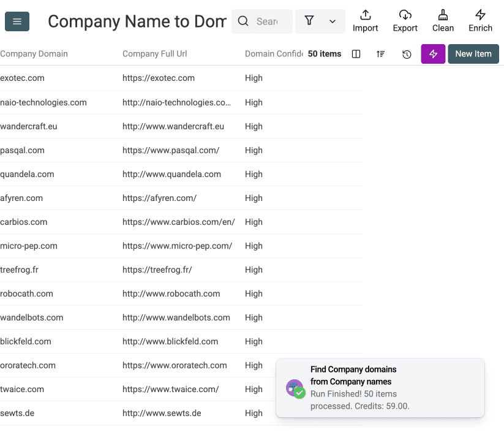This screenshot has height=432, width=504.
Task: Select the treefrog.fr domain cell
Action: pyautogui.click(x=19, y=270)
